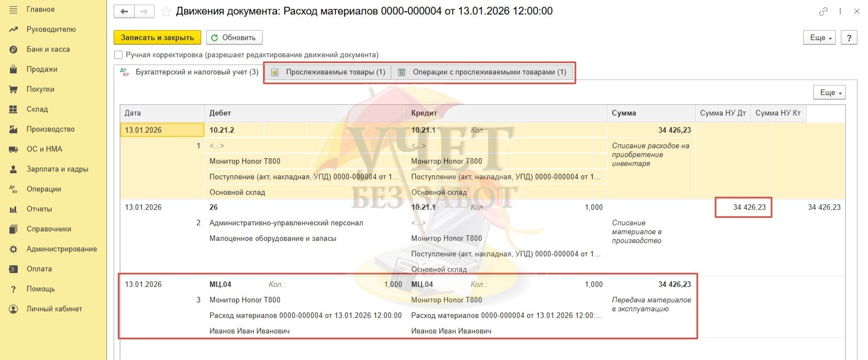This screenshot has width=868, height=360.
Task: Click the Дебет column header
Action: (305, 113)
